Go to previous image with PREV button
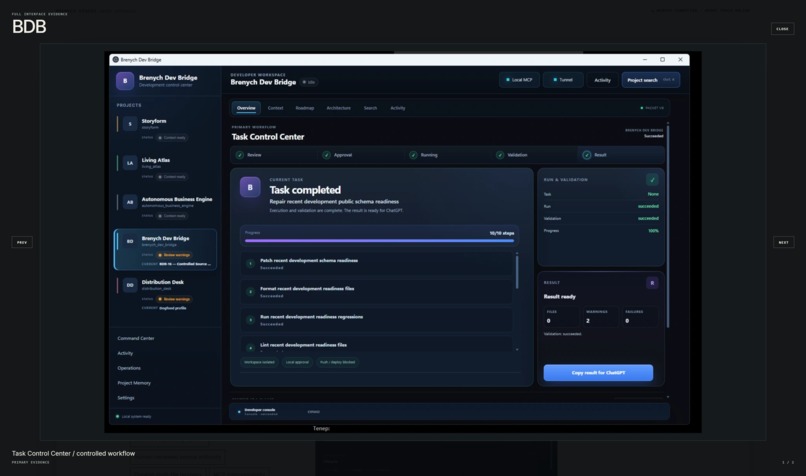The image size is (806, 476). click(22, 242)
